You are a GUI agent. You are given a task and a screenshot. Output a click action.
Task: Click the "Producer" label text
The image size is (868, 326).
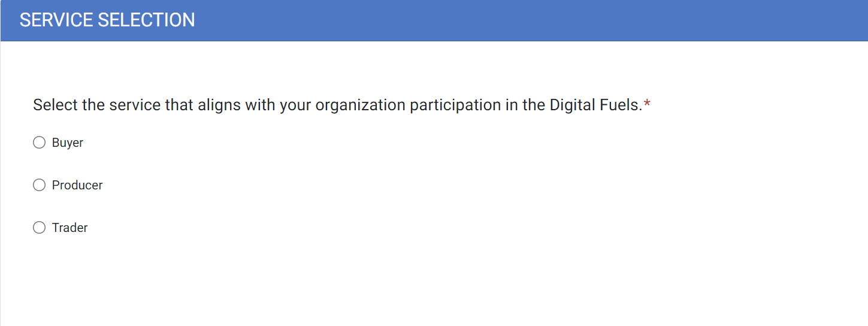pos(77,185)
